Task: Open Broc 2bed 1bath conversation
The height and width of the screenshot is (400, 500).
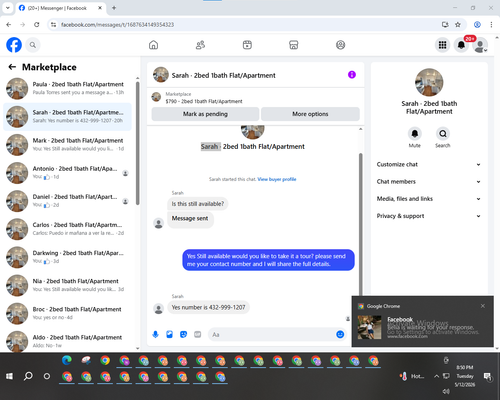Action: tap(67, 313)
